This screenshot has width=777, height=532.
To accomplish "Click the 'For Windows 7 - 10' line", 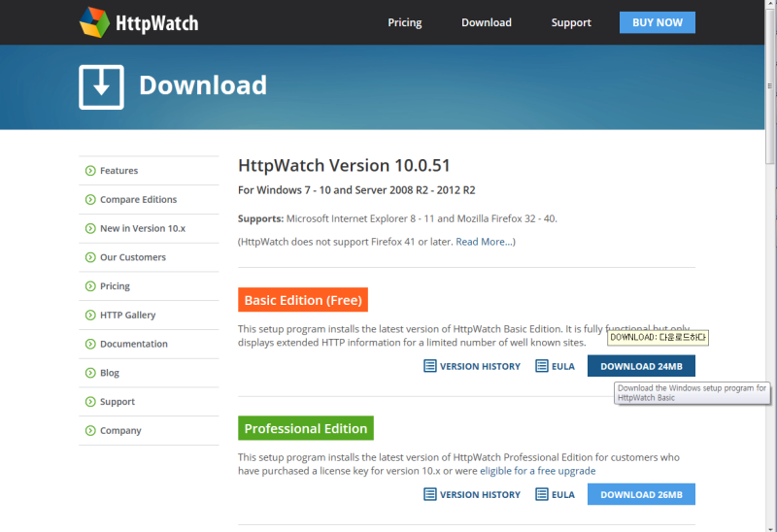I will (356, 190).
